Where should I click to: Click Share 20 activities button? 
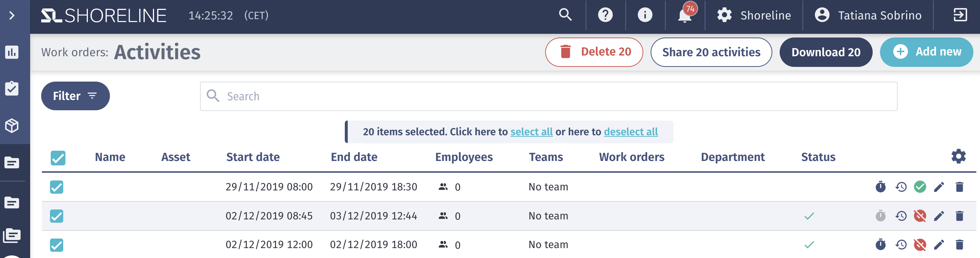point(711,52)
